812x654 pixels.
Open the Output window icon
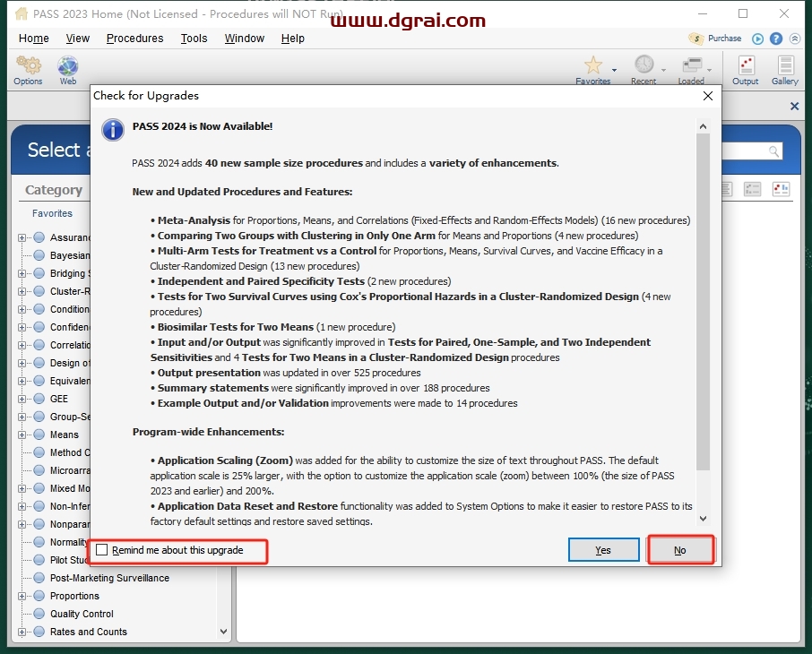(746, 65)
